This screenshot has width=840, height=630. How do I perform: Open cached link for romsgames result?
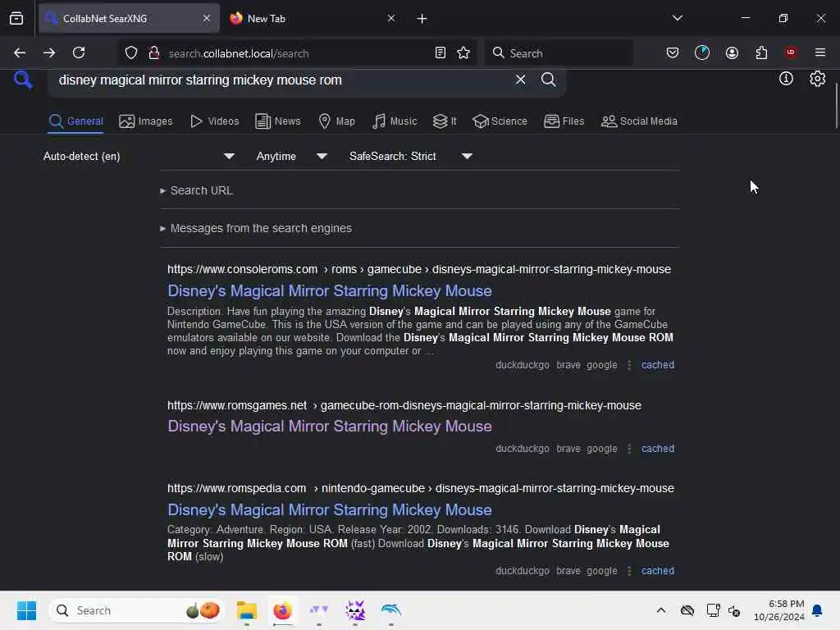tap(657, 449)
